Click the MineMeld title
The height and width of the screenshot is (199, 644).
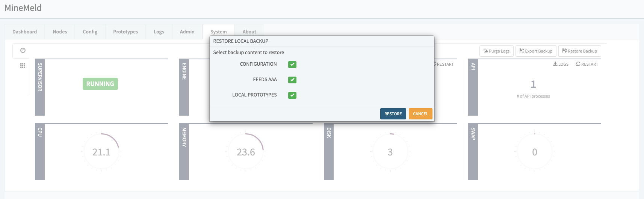[x=23, y=8]
